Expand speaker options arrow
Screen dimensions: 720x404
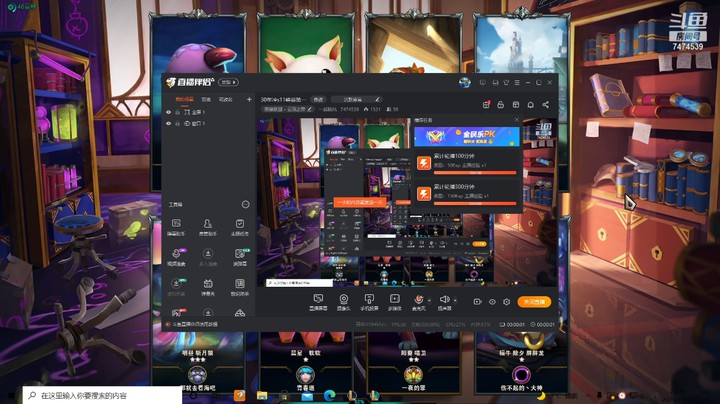click(455, 300)
